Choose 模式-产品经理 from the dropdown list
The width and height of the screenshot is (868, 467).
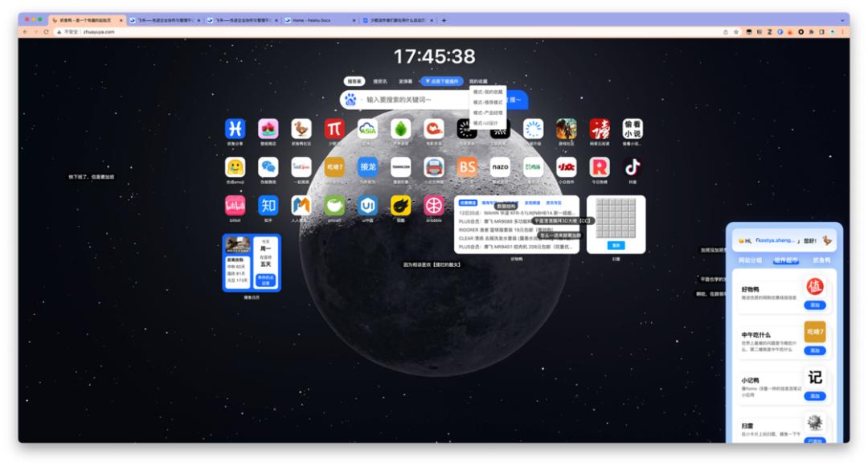487,113
